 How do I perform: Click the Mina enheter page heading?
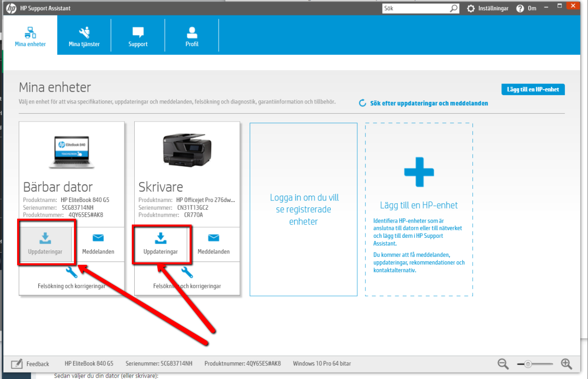click(x=55, y=87)
